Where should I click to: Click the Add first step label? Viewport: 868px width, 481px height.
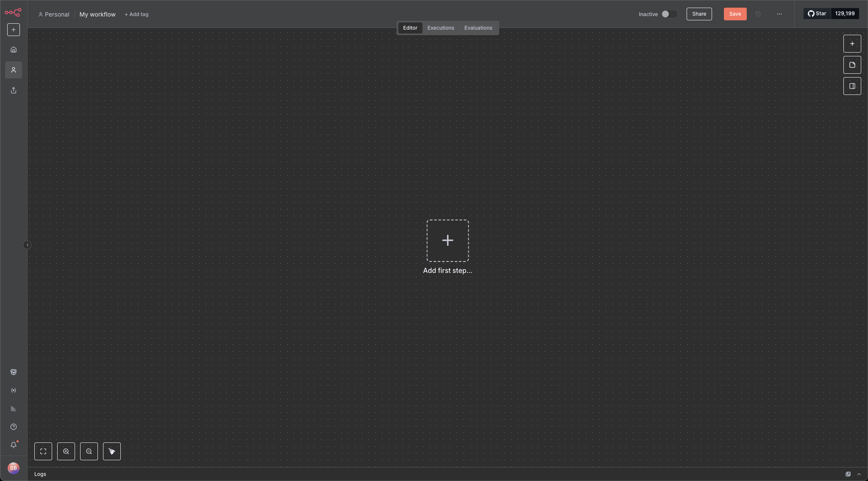(x=448, y=271)
